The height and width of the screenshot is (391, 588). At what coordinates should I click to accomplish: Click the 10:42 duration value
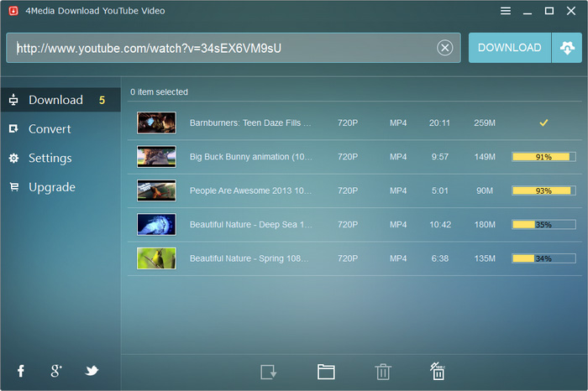(x=440, y=224)
